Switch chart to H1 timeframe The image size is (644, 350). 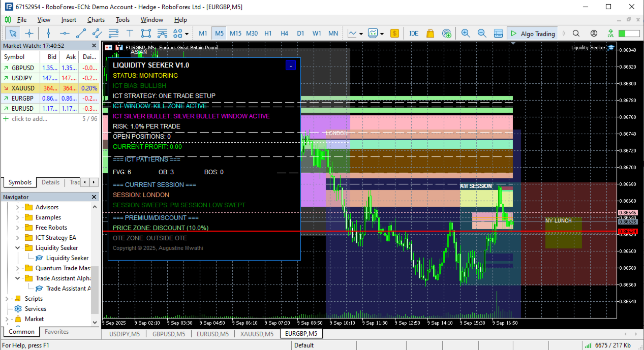pyautogui.click(x=268, y=34)
